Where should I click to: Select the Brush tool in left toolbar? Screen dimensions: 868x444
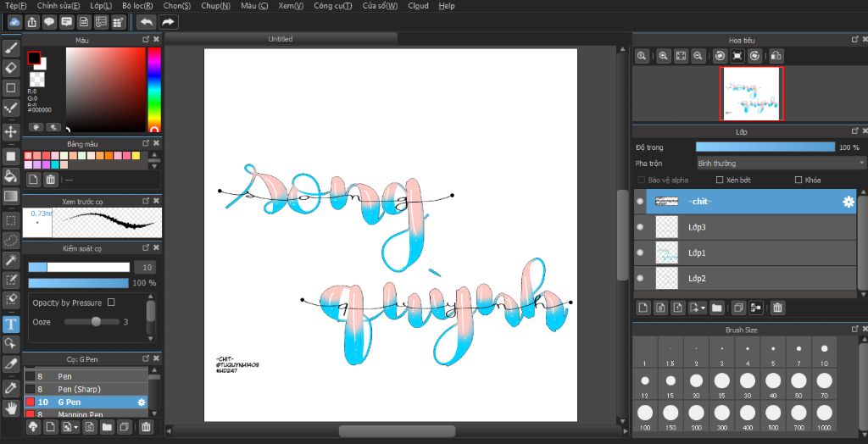point(10,48)
